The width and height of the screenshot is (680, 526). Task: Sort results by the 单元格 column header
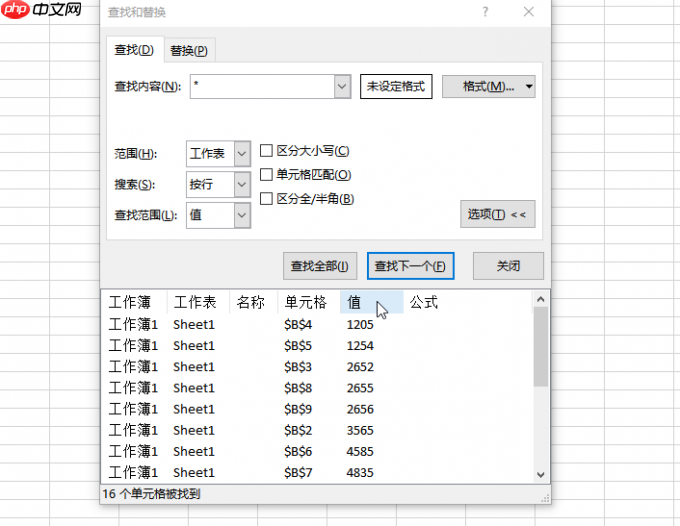(x=309, y=302)
